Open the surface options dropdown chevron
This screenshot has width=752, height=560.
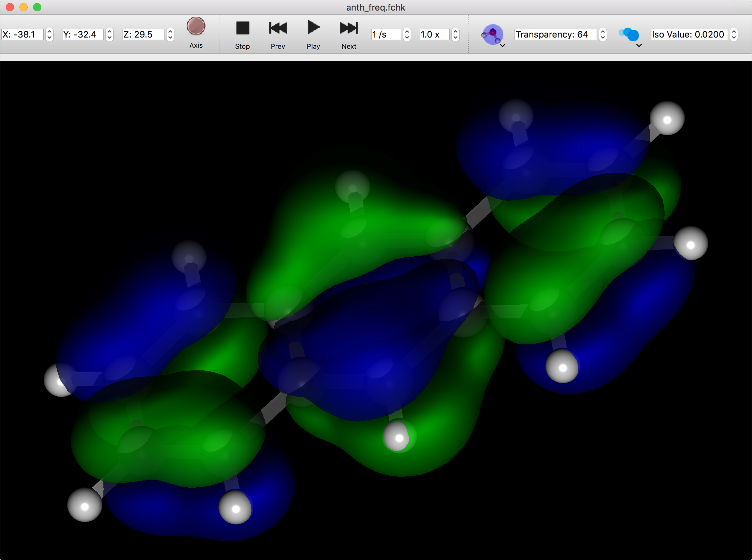tap(639, 45)
